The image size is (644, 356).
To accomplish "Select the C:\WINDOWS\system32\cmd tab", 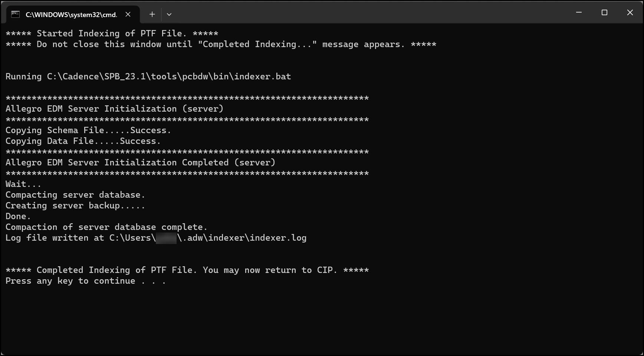I will (71, 14).
